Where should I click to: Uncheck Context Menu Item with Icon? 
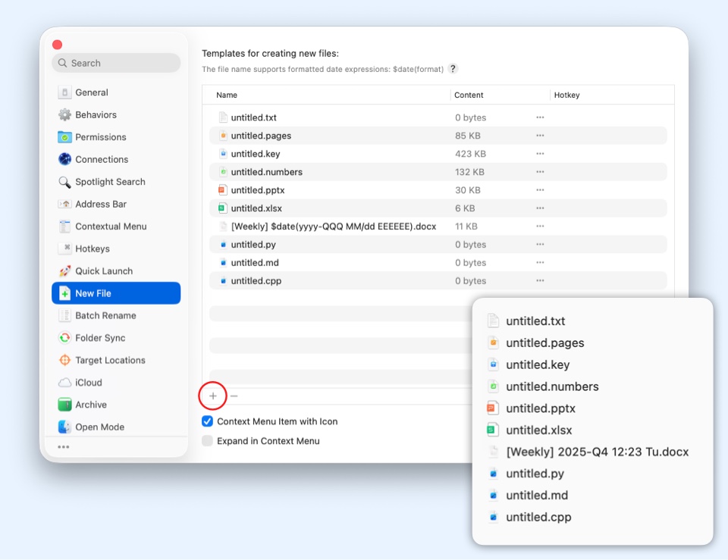tap(207, 421)
